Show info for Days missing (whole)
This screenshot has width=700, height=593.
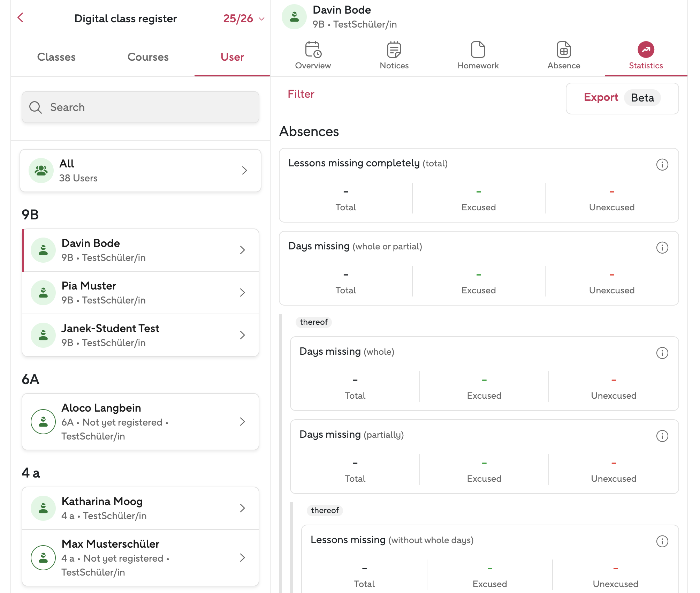click(x=662, y=353)
